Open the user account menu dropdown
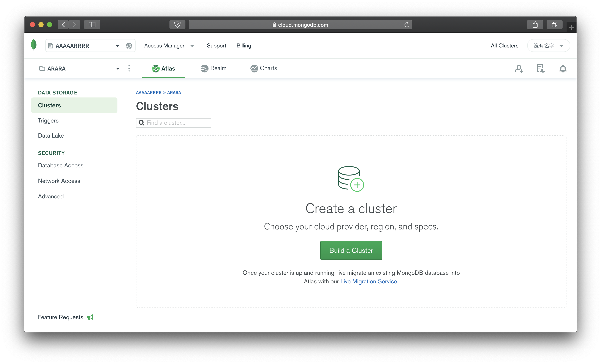The height and width of the screenshot is (364, 601). tap(548, 45)
